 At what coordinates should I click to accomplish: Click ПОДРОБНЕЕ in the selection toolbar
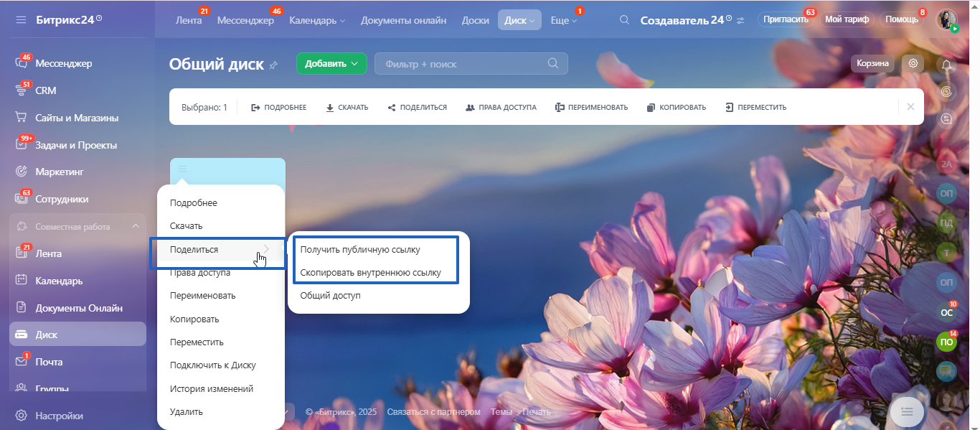[x=278, y=107]
